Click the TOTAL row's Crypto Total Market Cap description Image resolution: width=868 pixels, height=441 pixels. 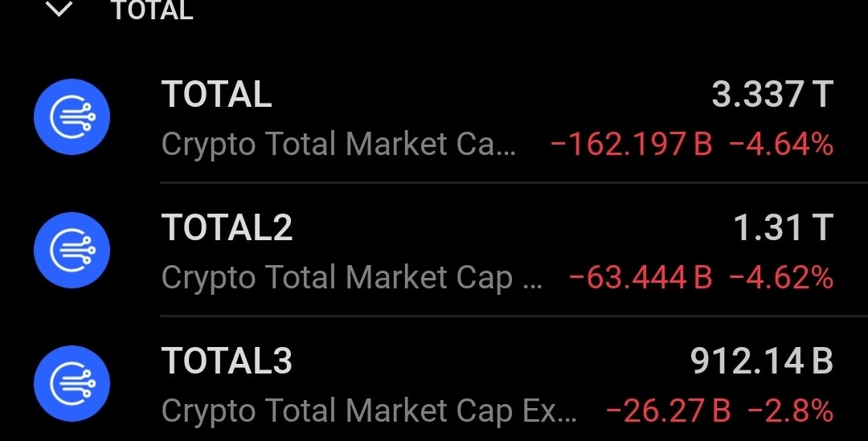(338, 145)
